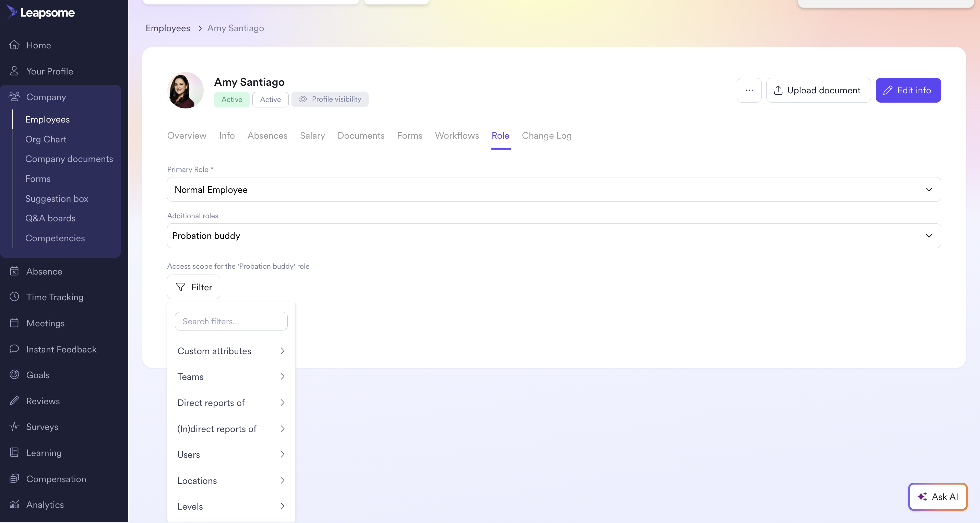Image resolution: width=980 pixels, height=523 pixels.
Task: Click the Edit info button
Action: (908, 90)
